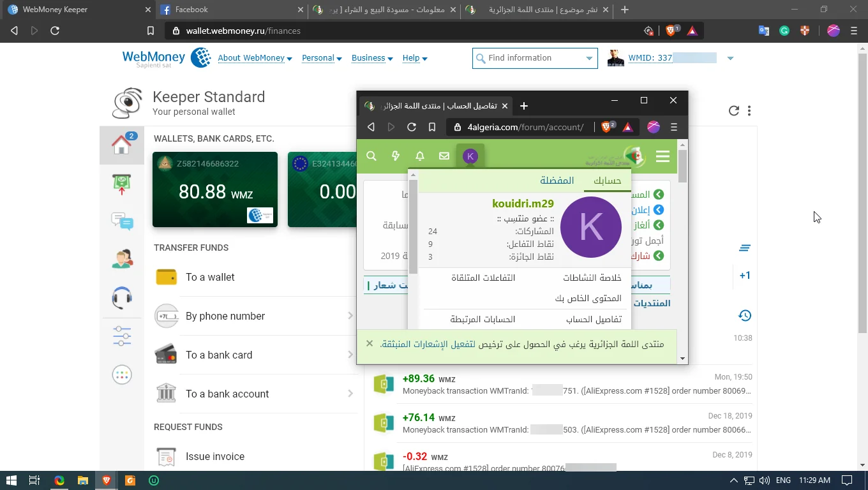Expand the WMID account dropdown arrow
The image size is (868, 490).
[730, 58]
